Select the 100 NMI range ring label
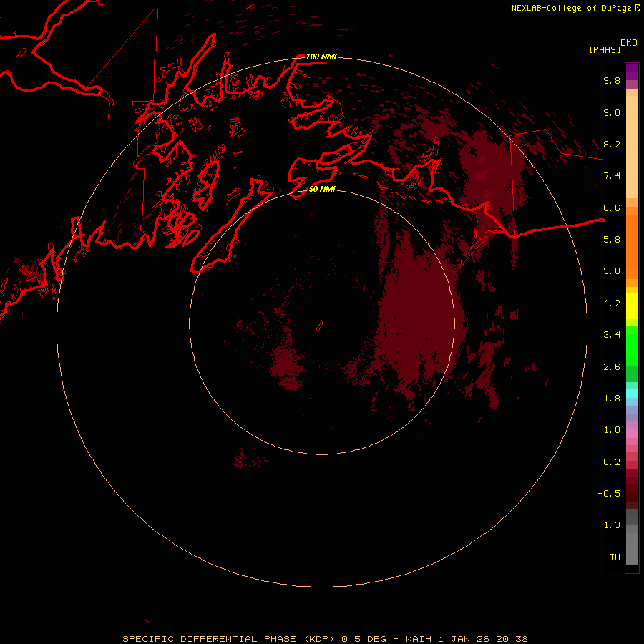 (321, 57)
